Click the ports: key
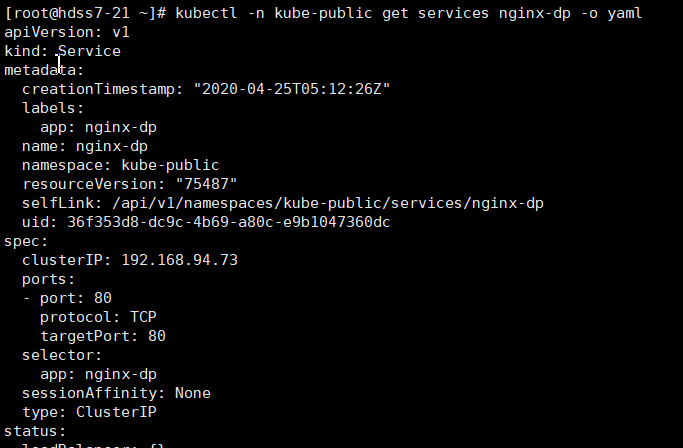Screen dimensions: 683x448 click(48, 279)
